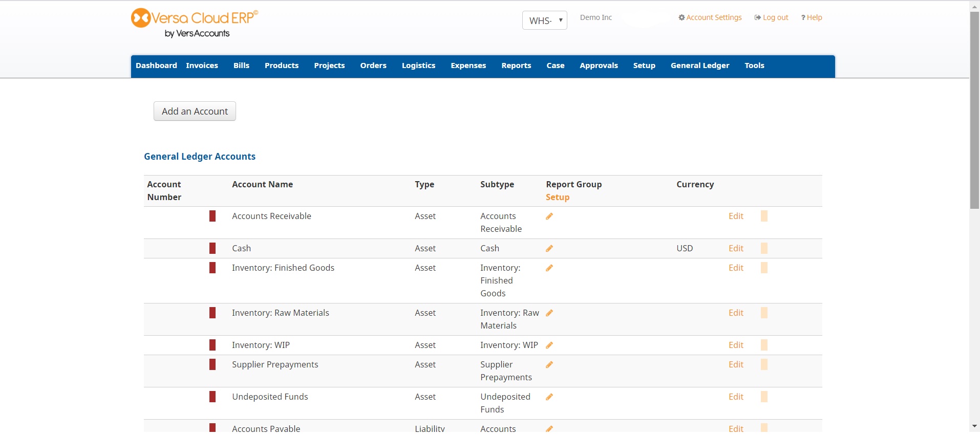Click Edit link for the Cash account
The width and height of the screenshot is (980, 435).
(735, 248)
